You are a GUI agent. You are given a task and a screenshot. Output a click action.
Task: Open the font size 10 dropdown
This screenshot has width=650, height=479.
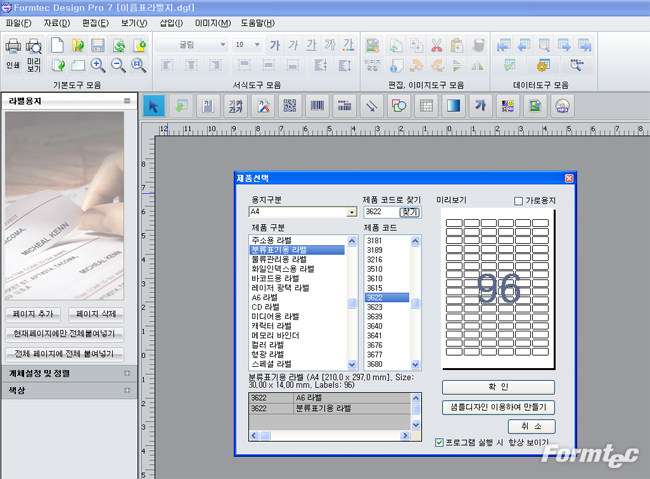point(257,44)
